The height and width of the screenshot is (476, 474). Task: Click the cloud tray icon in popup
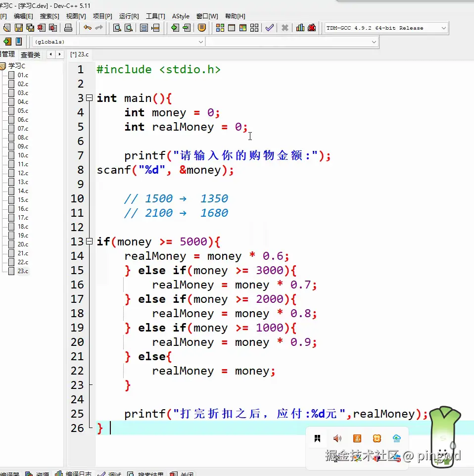(397, 438)
